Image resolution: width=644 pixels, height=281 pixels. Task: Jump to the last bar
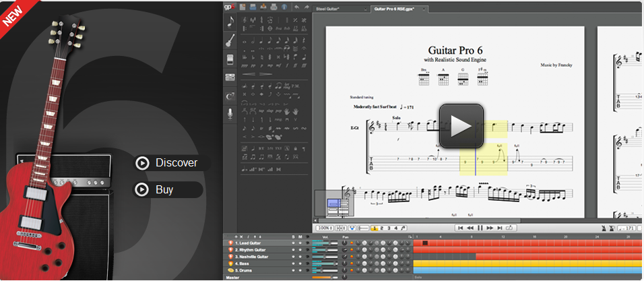click(x=500, y=228)
